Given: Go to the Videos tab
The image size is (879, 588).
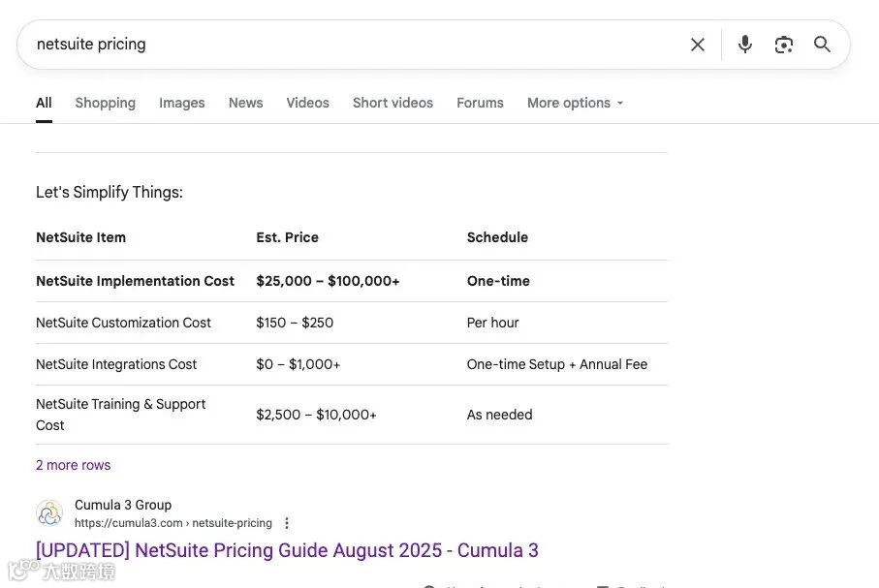Looking at the screenshot, I should pos(307,103).
